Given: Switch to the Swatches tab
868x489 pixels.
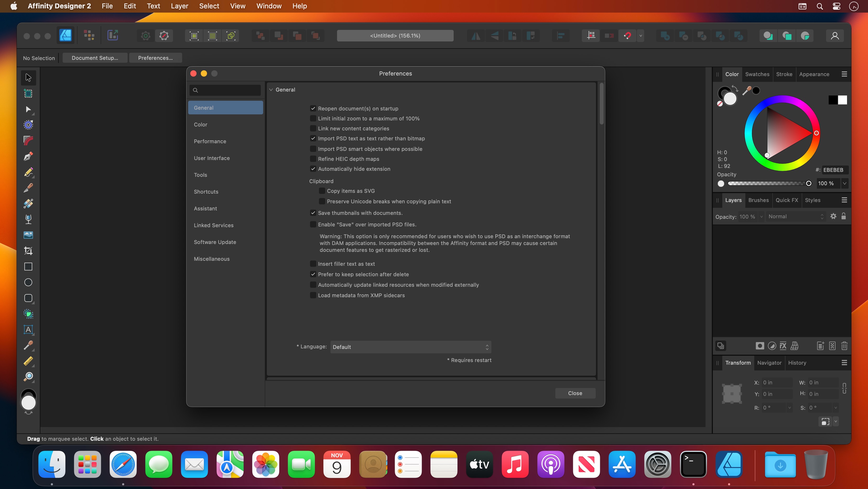Looking at the screenshot, I should click(757, 74).
